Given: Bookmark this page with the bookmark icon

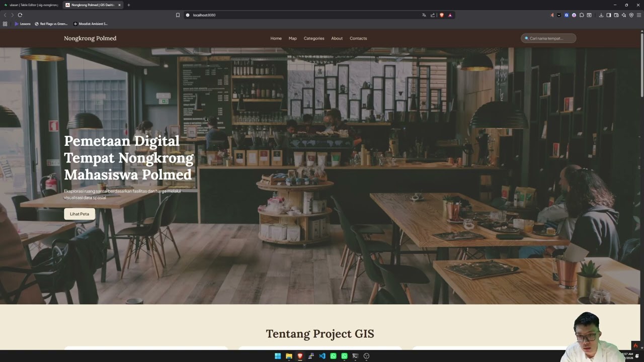Looking at the screenshot, I should point(178,15).
